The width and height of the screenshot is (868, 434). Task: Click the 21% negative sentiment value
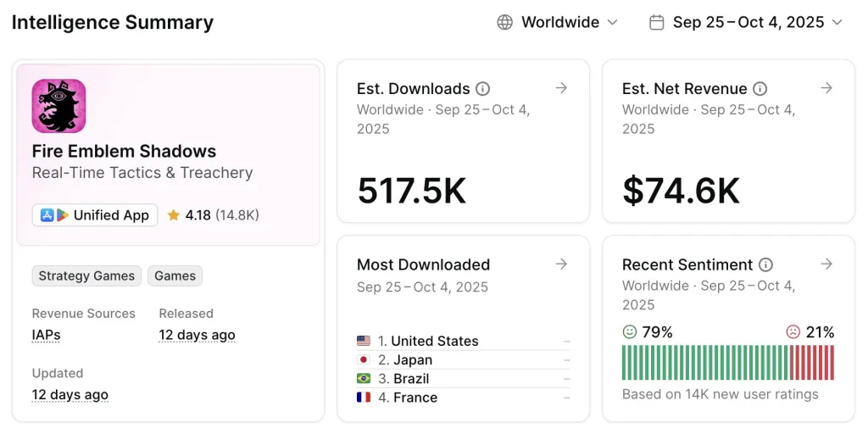click(x=820, y=332)
